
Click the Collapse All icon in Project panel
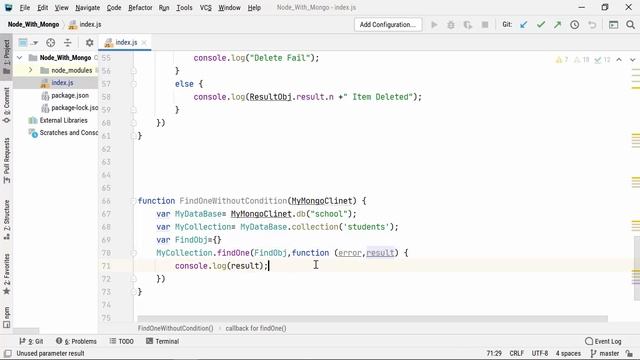68,42
